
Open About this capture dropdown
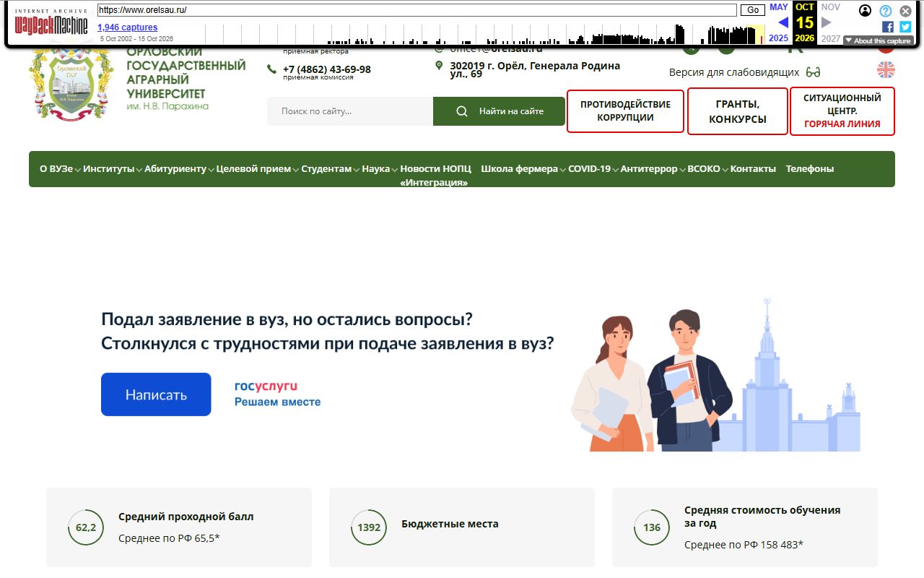click(x=878, y=41)
